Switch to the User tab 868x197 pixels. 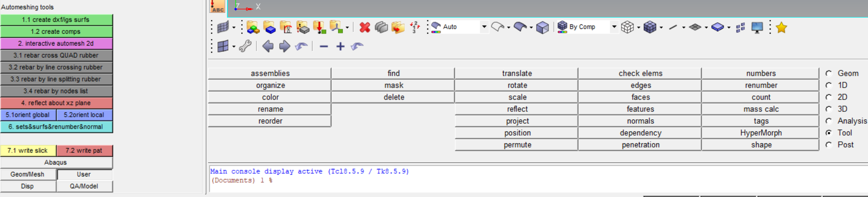point(85,175)
